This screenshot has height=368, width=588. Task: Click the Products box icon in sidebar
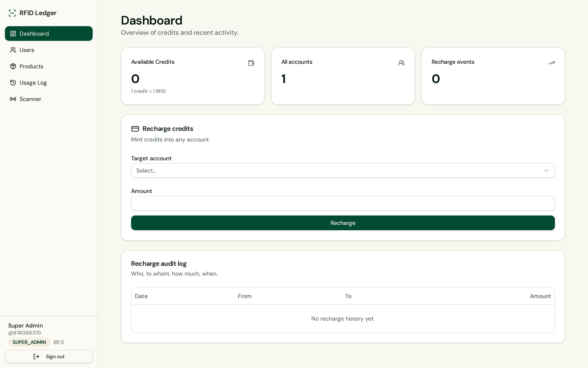(x=13, y=66)
